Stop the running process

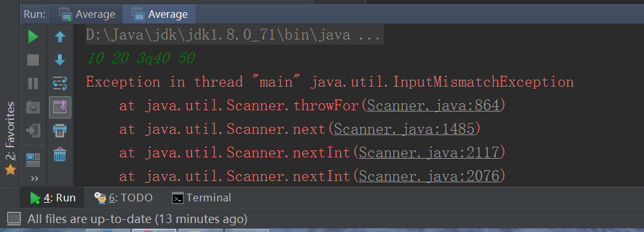(33, 61)
